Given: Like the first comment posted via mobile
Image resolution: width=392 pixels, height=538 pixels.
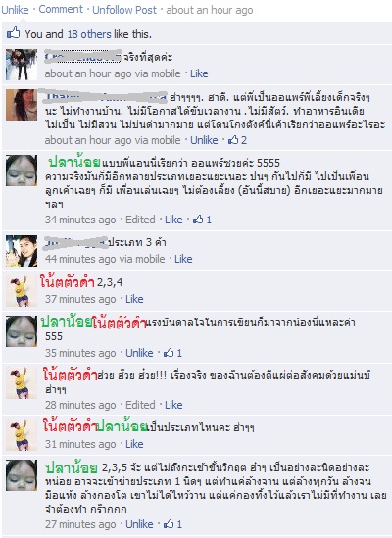Looking at the screenshot, I should (x=199, y=73).
